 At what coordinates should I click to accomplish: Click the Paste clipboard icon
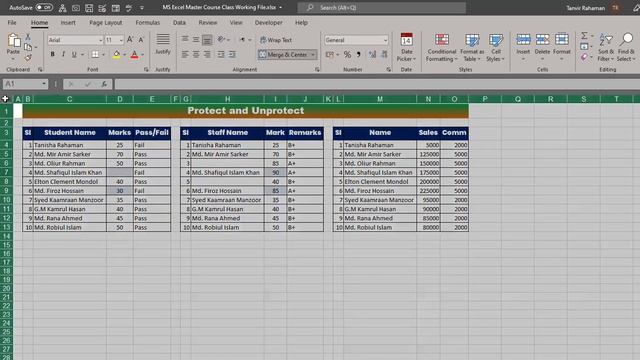[13, 40]
